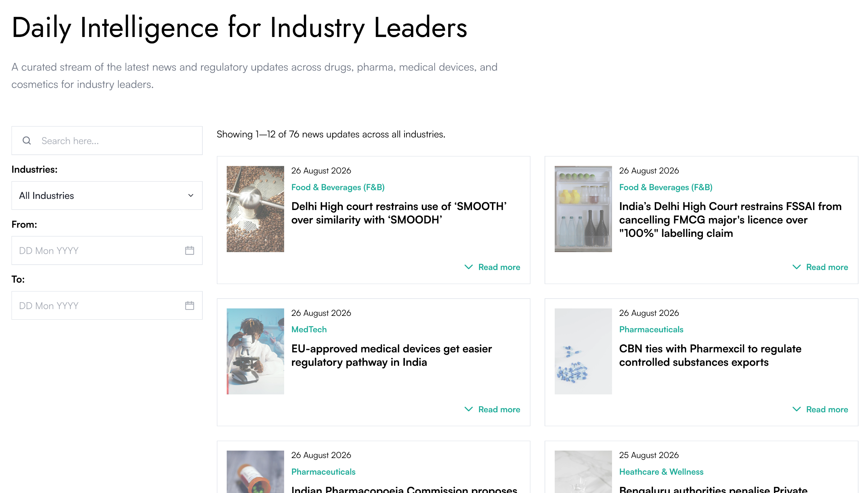Click the 'From:' filter label
The image size is (868, 493).
point(24,224)
